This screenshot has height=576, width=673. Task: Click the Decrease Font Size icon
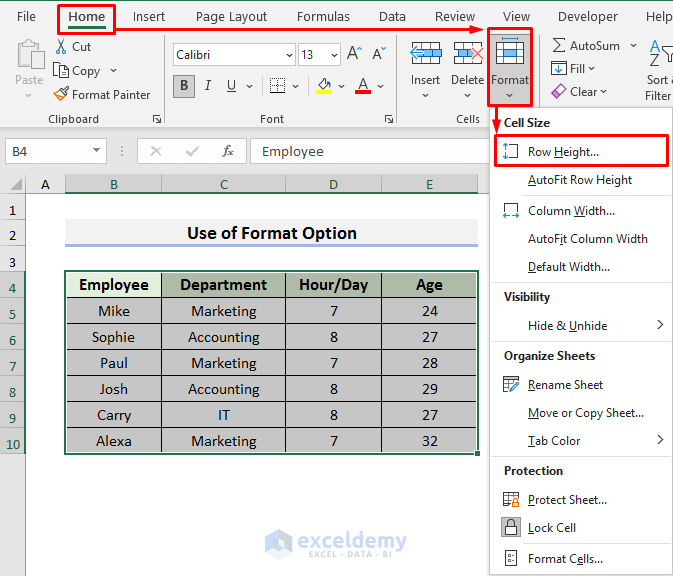[379, 54]
